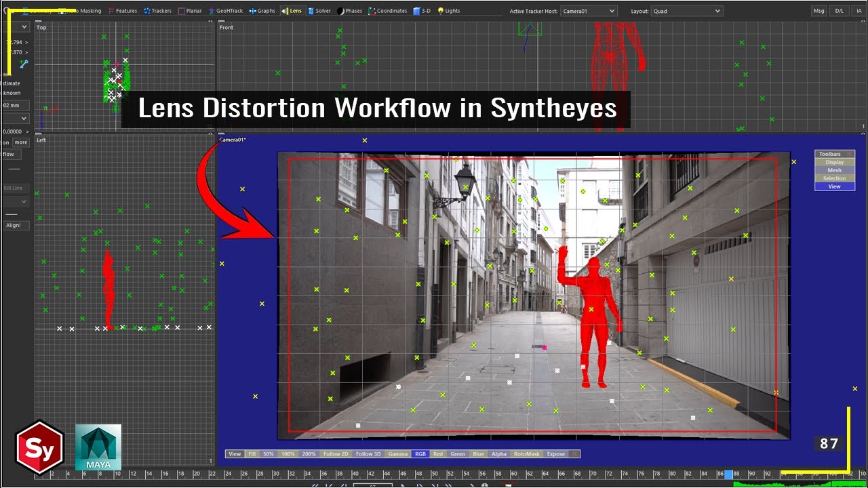Click the more button

click(x=21, y=142)
